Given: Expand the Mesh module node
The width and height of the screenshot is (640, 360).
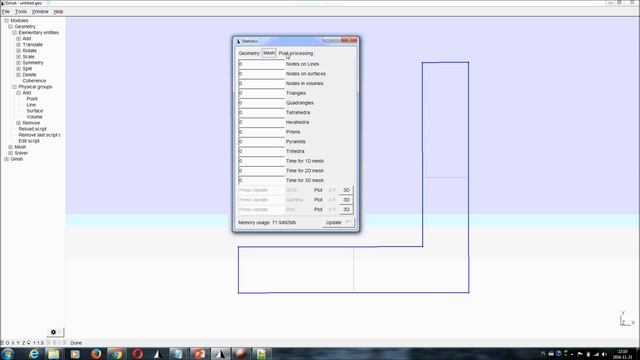Looking at the screenshot, I should pyautogui.click(x=11, y=147).
